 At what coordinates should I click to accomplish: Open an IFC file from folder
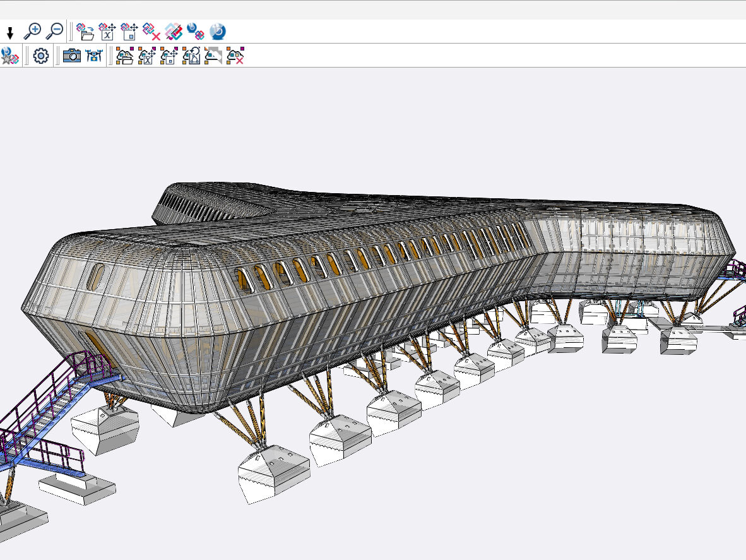[x=85, y=32]
